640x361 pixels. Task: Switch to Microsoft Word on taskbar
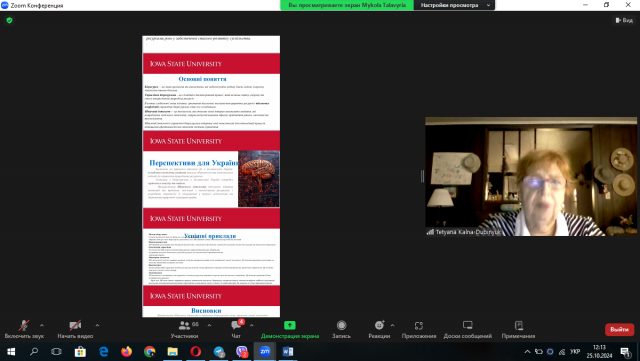click(x=288, y=352)
